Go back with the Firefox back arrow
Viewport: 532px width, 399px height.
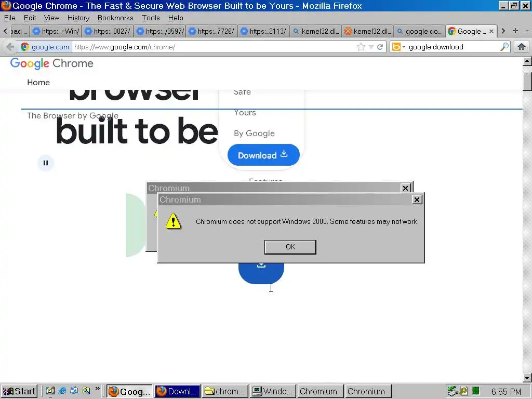[x=10, y=47]
